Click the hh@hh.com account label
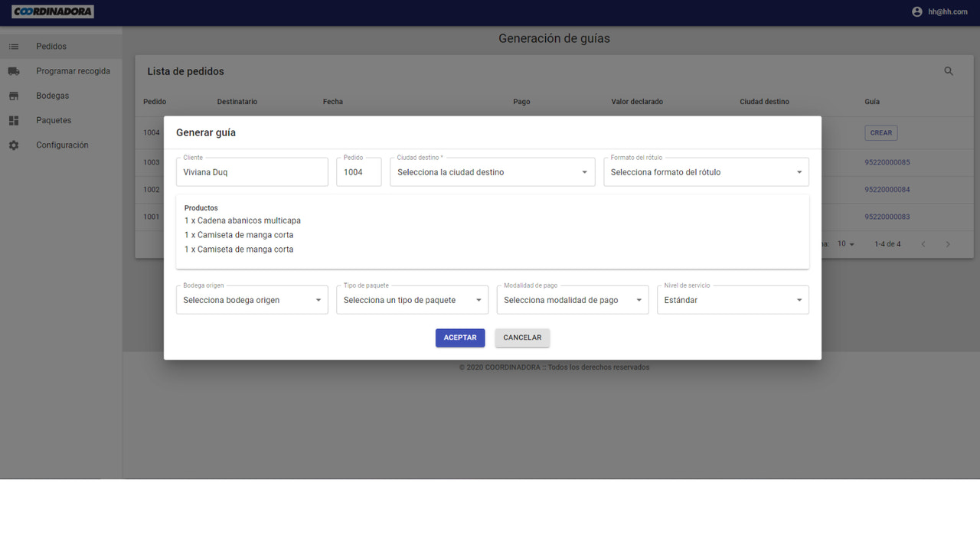980x551 pixels. pyautogui.click(x=948, y=11)
